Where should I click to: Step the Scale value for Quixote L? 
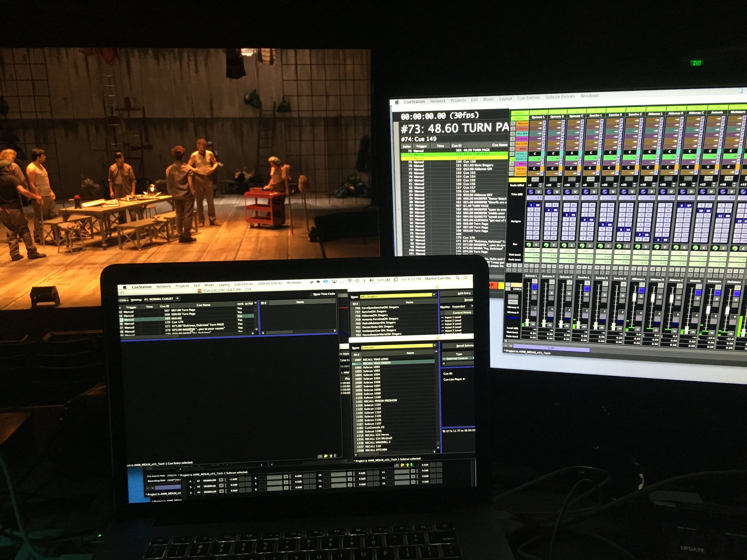click(540, 185)
